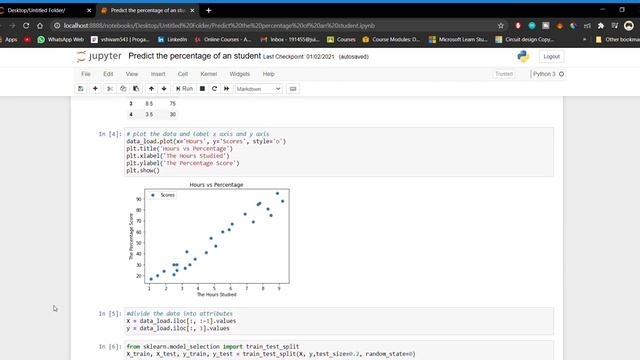Screen dimensions: 640x360
Task: Restart kernel and run all icon
Action: (227, 89)
